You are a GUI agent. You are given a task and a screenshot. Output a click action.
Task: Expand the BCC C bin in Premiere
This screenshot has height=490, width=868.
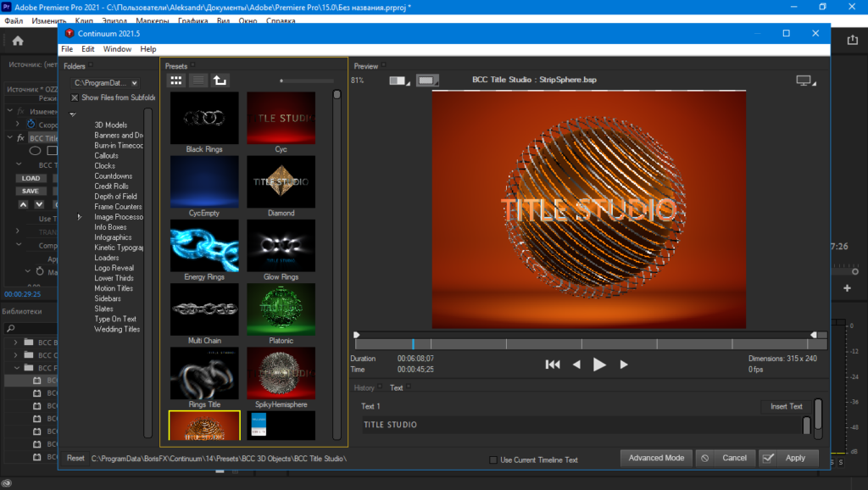point(15,355)
